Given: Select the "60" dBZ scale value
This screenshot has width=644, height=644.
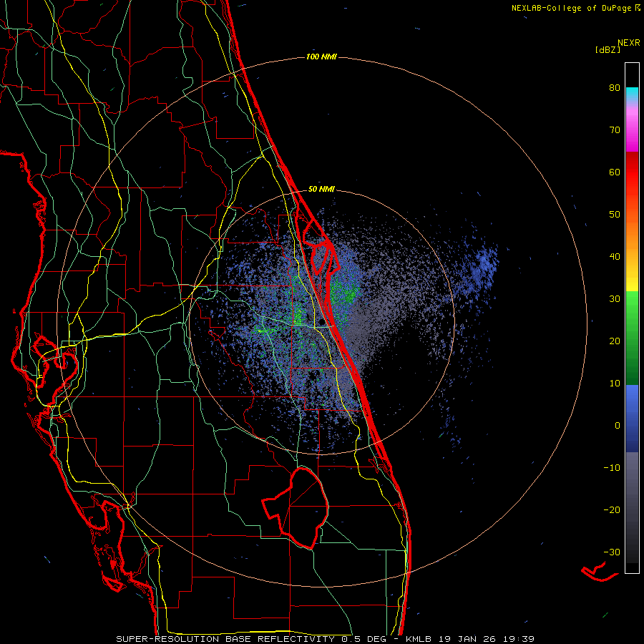Looking at the screenshot, I should [x=615, y=172].
